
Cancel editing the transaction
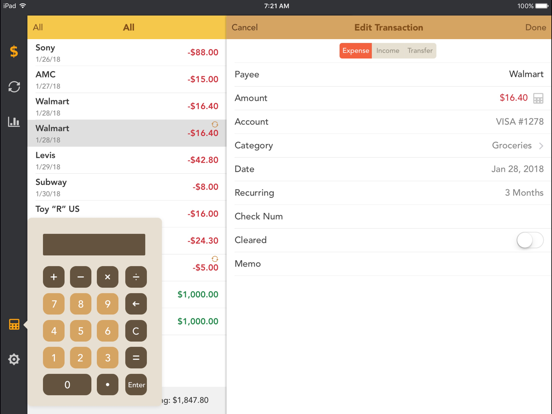[x=245, y=27]
